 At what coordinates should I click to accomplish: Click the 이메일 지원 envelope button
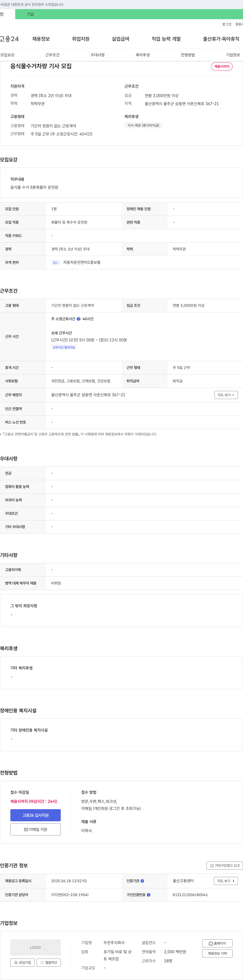(x=35, y=829)
